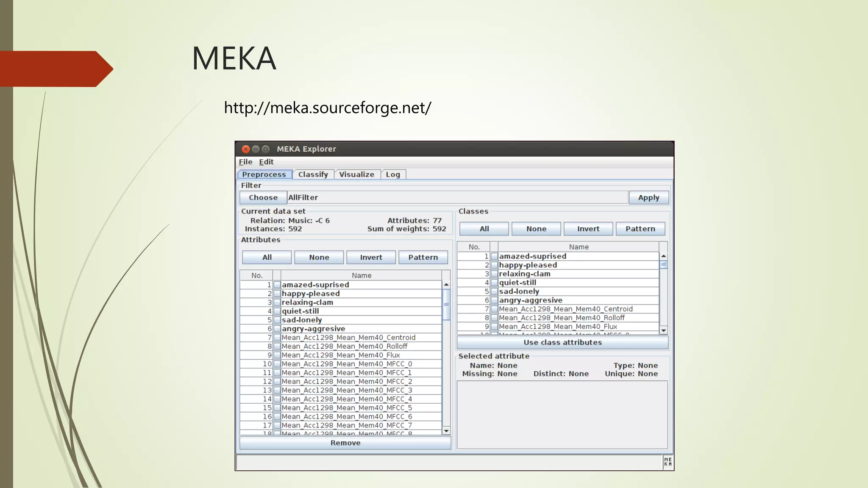Viewport: 868px width, 488px height.
Task: Check Mean_Mem40_Centroid in Classes list
Action: point(494,309)
